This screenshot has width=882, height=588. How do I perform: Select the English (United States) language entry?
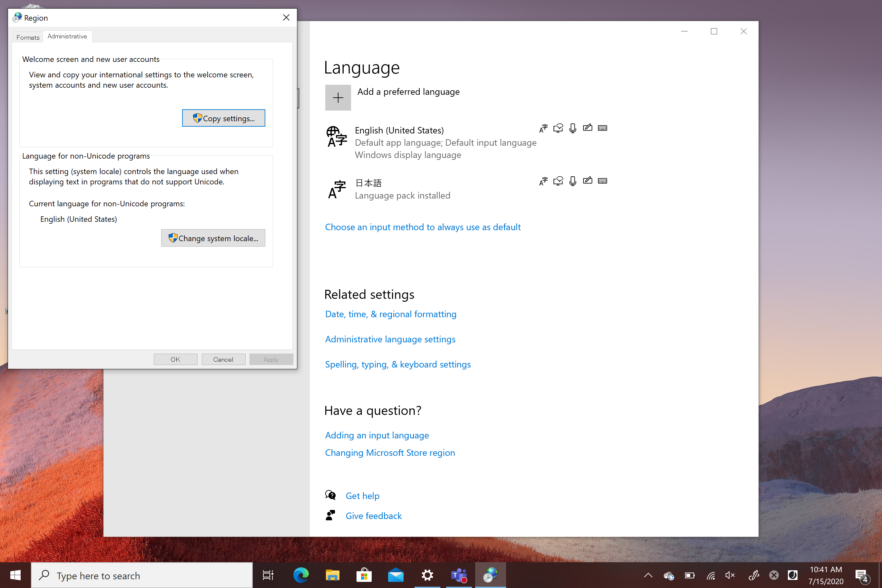tap(399, 130)
